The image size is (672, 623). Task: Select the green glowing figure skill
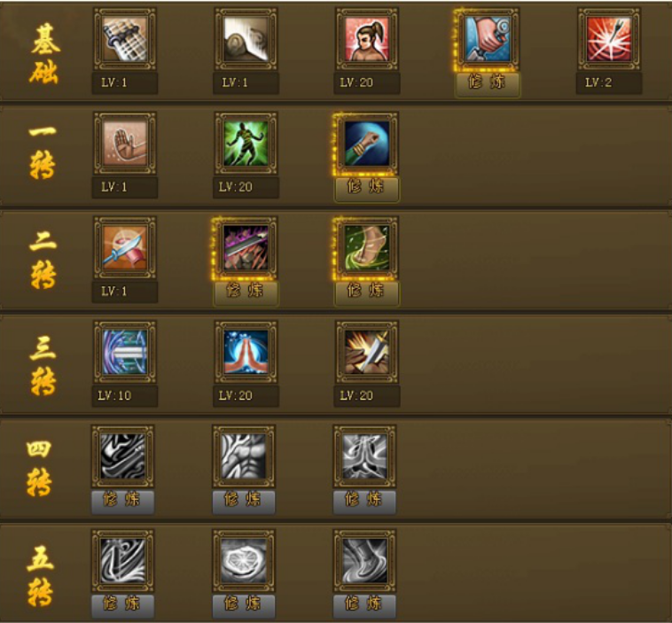pos(246,143)
